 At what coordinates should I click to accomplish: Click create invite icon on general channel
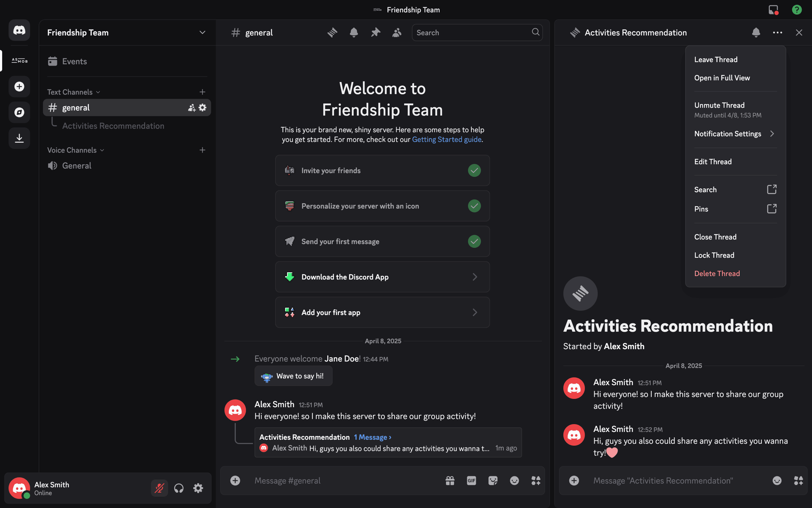[192, 108]
